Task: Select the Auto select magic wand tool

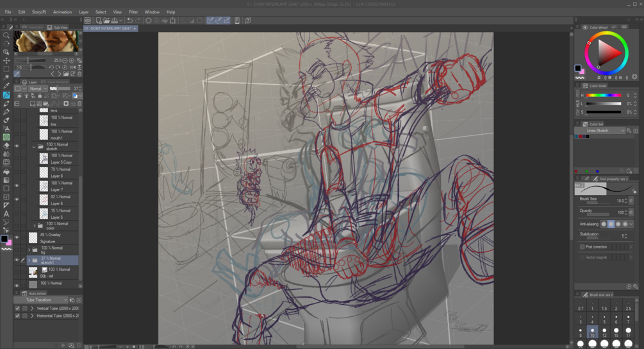Action: click(x=6, y=78)
